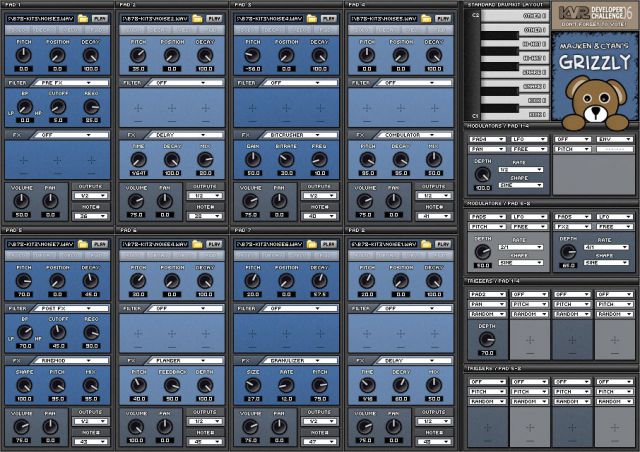
Task: Open Pad 3 FX dropdown set to Bitcrusher
Action: (x=298, y=135)
